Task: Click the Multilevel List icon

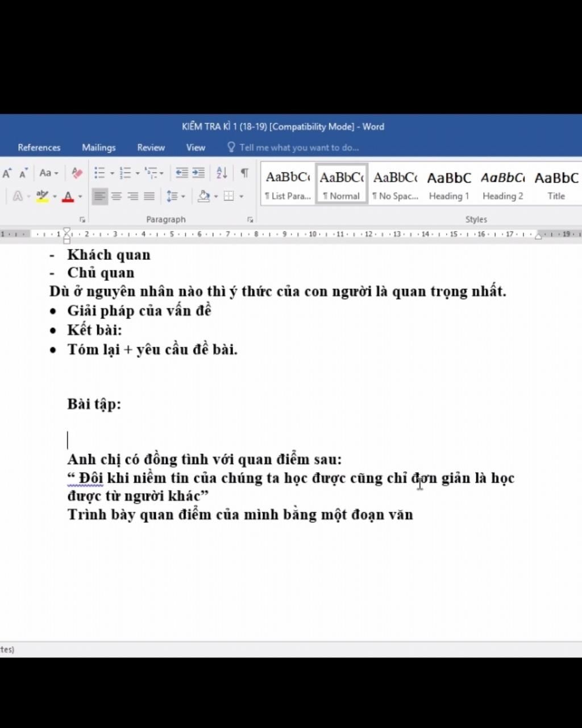Action: pyautogui.click(x=151, y=173)
